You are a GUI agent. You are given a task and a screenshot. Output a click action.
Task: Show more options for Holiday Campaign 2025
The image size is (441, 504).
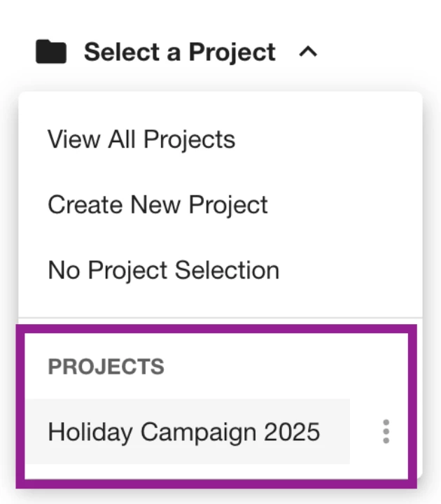coord(386,432)
